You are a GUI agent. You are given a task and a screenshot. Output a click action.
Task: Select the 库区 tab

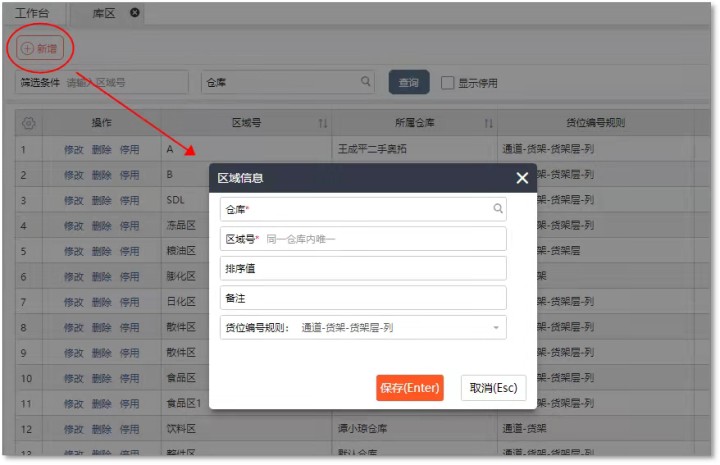pos(104,12)
